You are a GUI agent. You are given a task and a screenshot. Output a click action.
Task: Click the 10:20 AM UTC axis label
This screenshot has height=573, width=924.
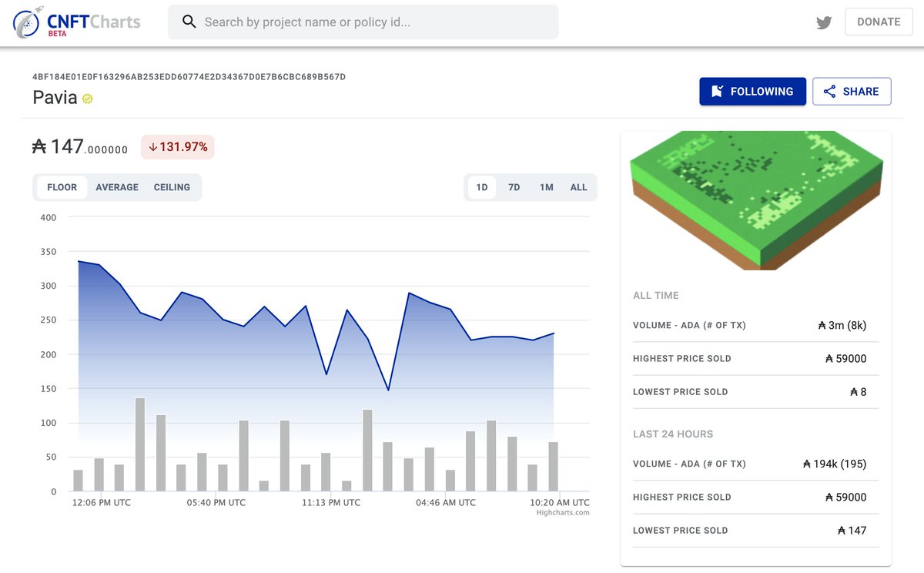tap(561, 502)
